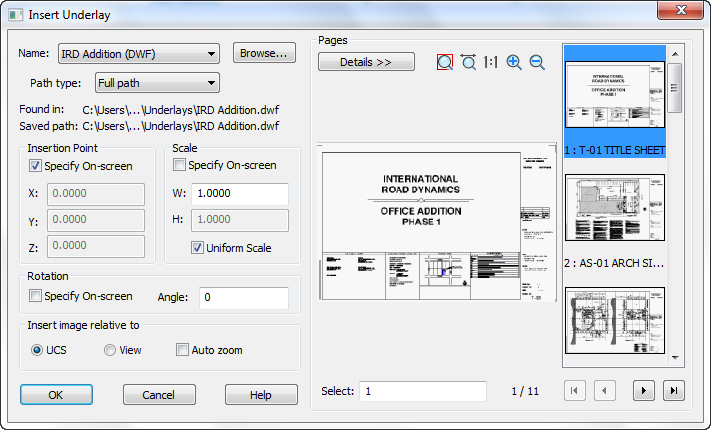Select the T-01 TITLE SHEET thumbnail

pos(615,95)
